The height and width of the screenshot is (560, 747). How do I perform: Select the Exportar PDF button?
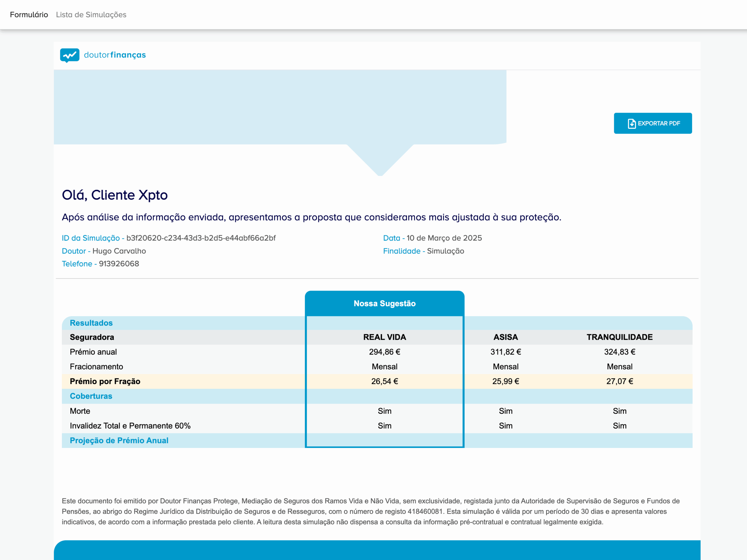(653, 123)
